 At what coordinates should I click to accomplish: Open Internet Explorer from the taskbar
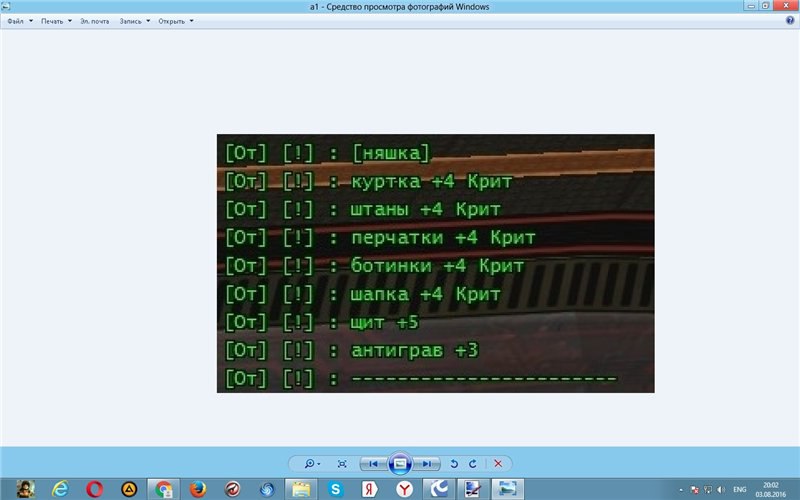click(x=60, y=489)
